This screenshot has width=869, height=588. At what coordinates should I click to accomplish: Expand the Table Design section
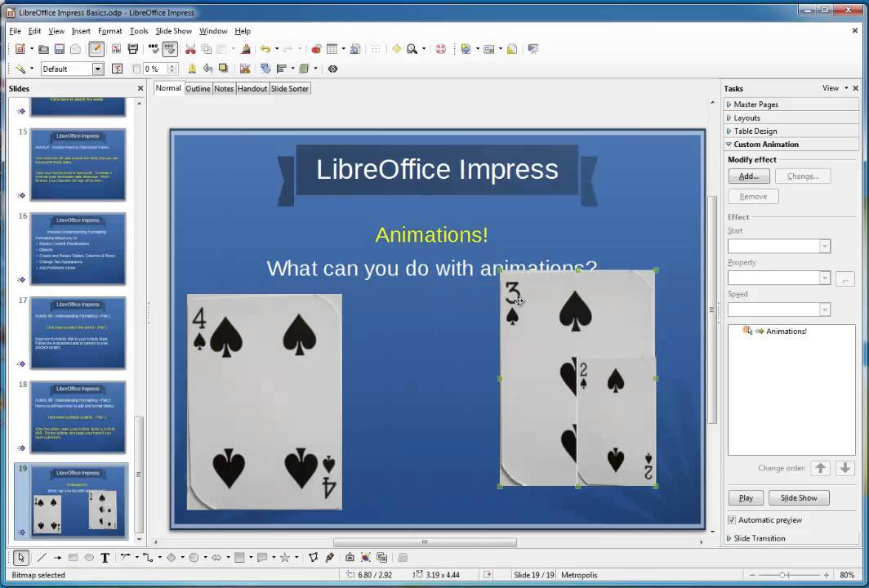791,131
